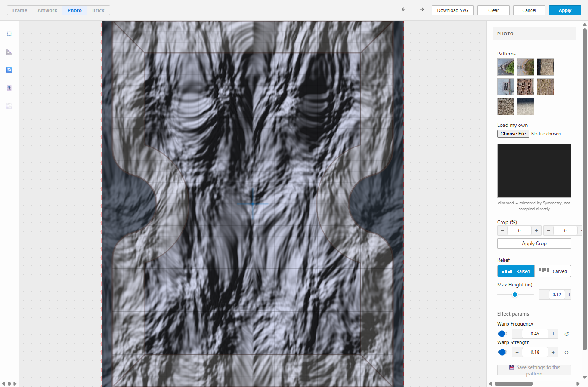Select the brown drain grate pattern thumbnail
This screenshot has height=387, width=588.
point(526,87)
